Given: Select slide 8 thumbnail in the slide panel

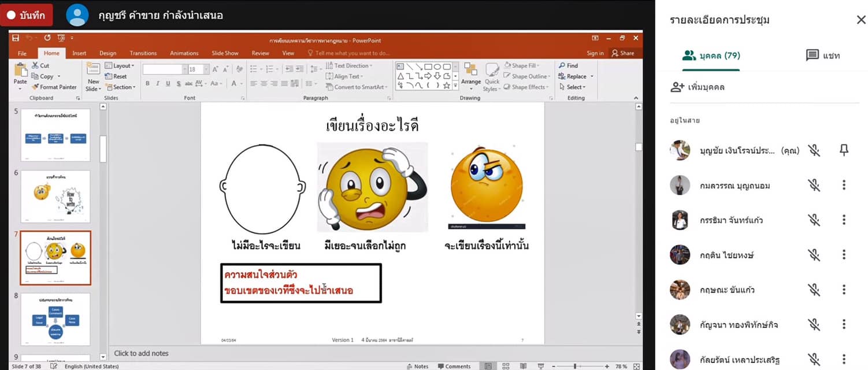Looking at the screenshot, I should coord(55,319).
